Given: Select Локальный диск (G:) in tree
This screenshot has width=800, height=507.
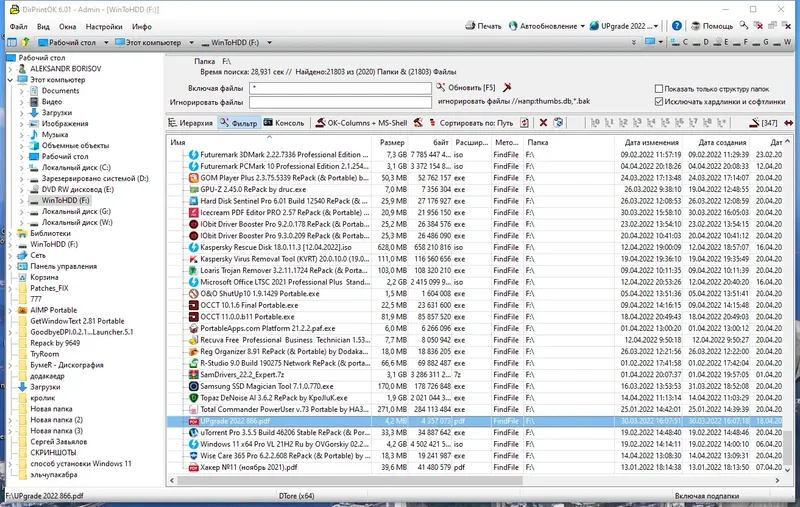Looking at the screenshot, I should (76, 211).
